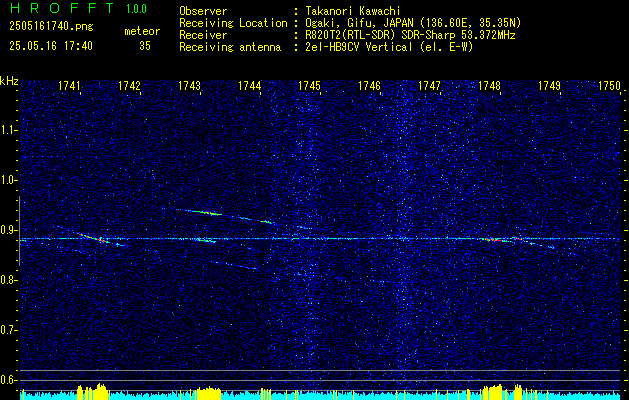Viewport: 629px width, 400px height.
Task: Click the meteor label
Action: [x=142, y=31]
